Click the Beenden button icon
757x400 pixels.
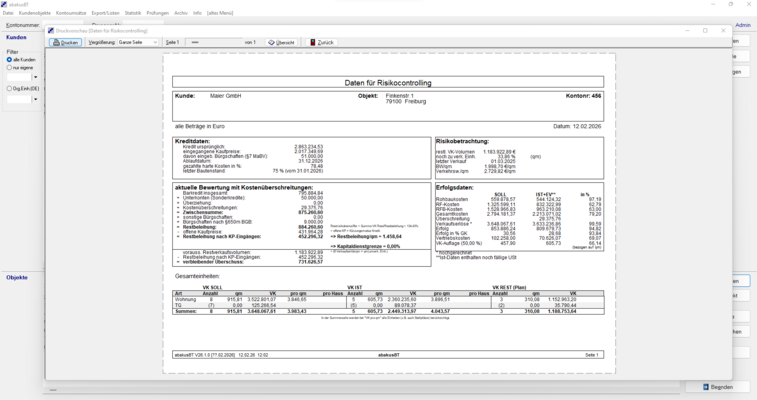coord(707,387)
